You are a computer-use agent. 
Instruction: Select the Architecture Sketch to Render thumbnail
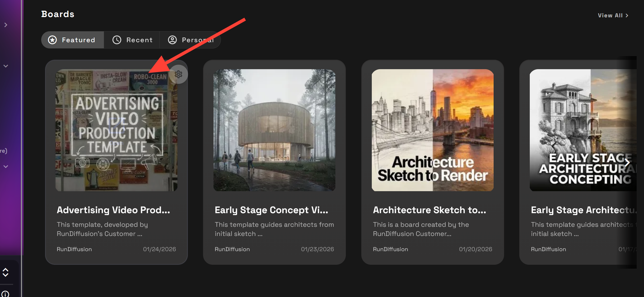point(432,130)
